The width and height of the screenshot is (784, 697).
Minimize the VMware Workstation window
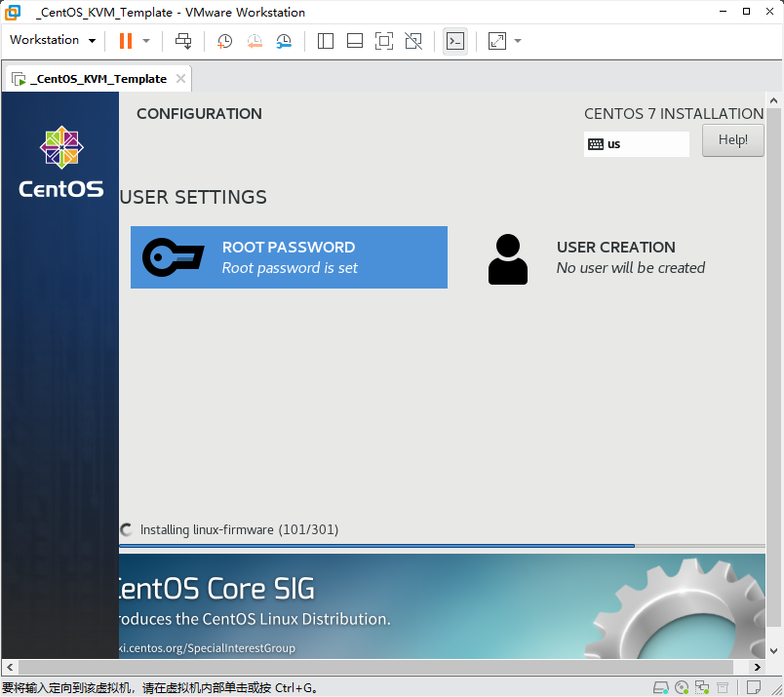[x=723, y=12]
